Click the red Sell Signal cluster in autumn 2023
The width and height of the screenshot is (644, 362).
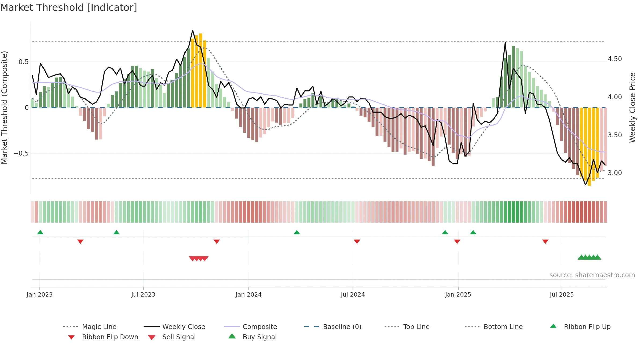click(x=199, y=258)
